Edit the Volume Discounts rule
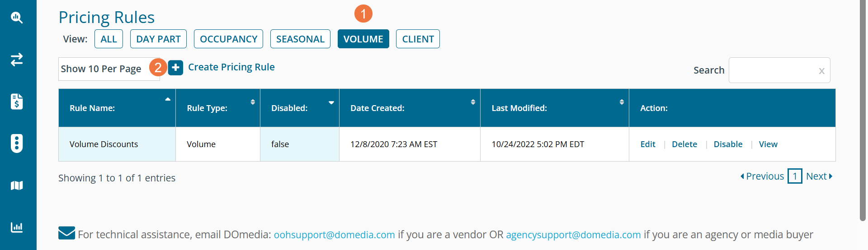The width and height of the screenshot is (868, 250). (647, 144)
